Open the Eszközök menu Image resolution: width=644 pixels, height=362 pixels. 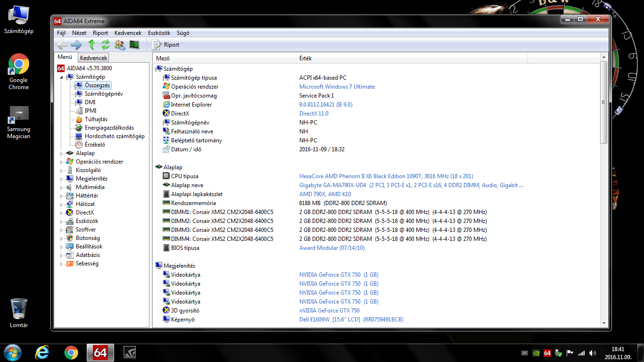tap(159, 33)
